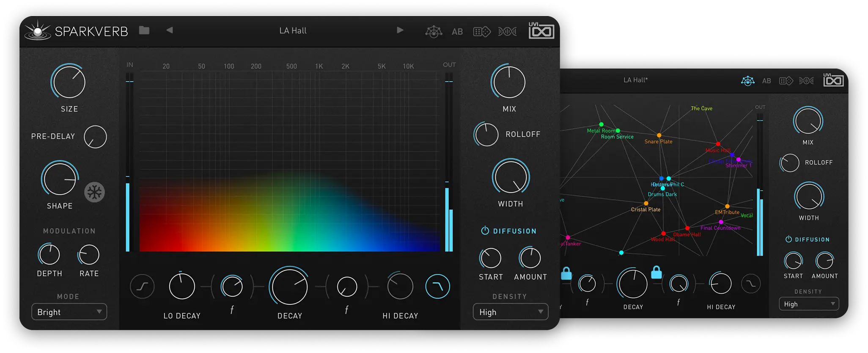Image resolution: width=868 pixels, height=353 pixels.
Task: Click the AB compare icon in main window
Action: coord(457,32)
